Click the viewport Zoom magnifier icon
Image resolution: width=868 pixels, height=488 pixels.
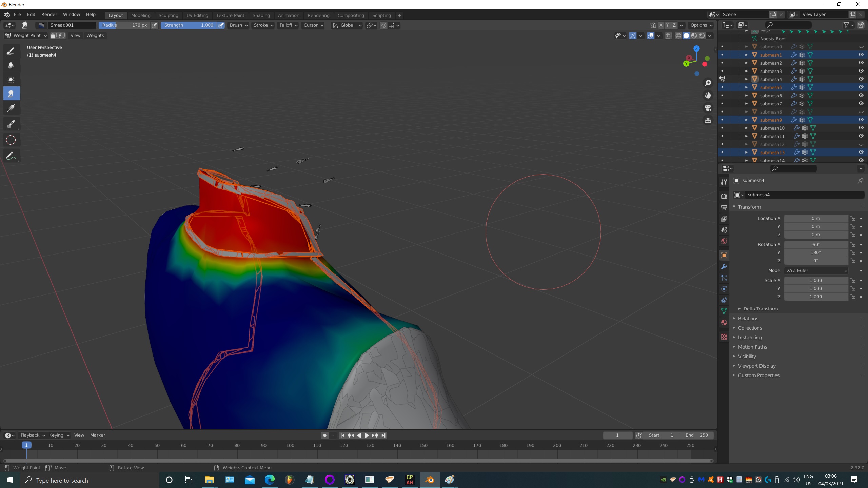click(x=708, y=83)
